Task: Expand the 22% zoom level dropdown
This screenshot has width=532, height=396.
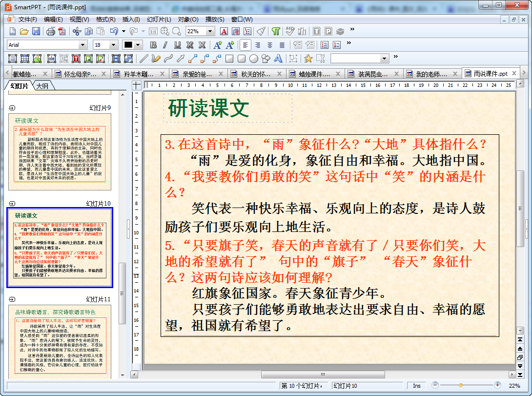Action: 210,31
